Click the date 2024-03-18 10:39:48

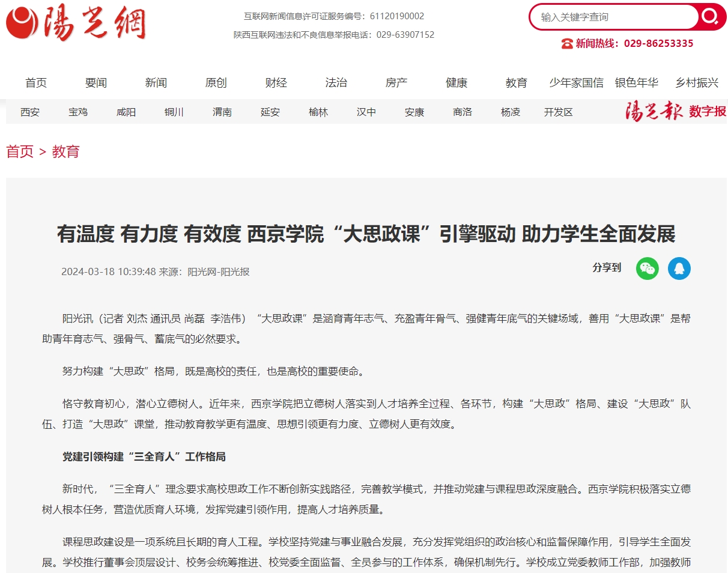(x=108, y=271)
